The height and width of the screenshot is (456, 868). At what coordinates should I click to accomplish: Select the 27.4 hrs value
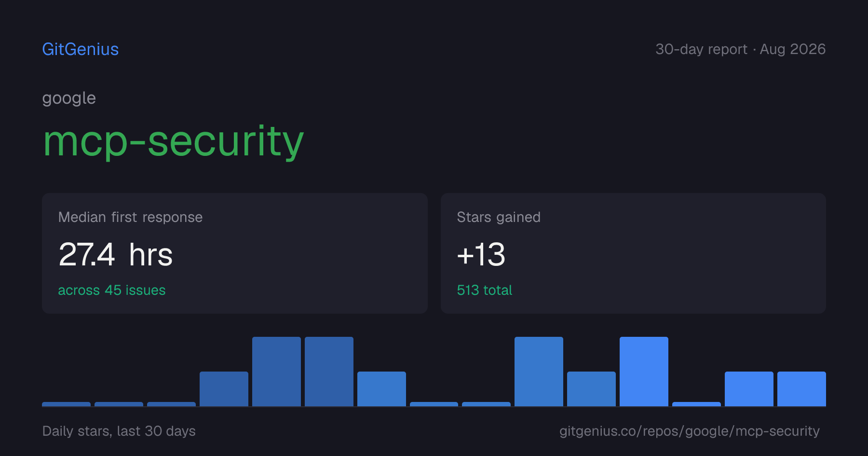click(116, 254)
